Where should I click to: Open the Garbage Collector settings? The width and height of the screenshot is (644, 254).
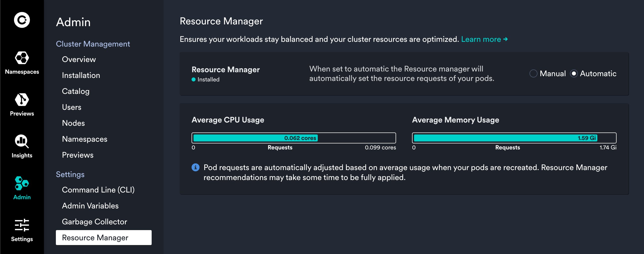point(94,222)
